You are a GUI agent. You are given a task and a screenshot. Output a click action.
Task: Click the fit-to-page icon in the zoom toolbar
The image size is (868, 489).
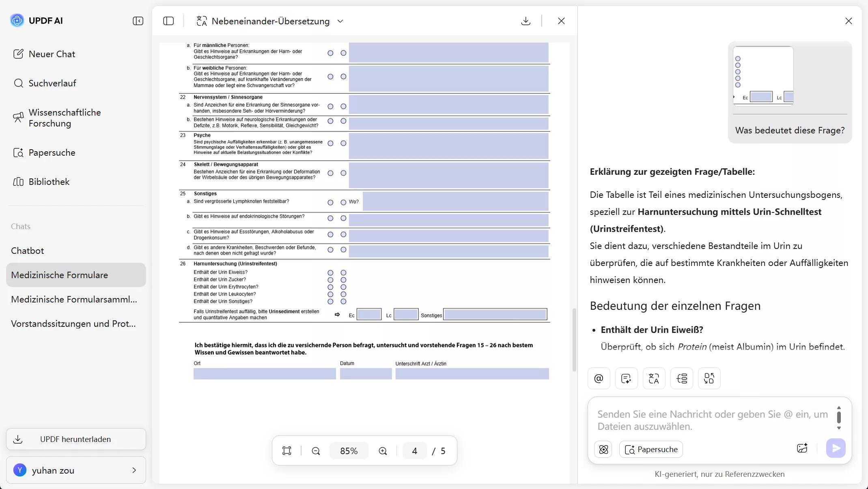click(x=287, y=450)
